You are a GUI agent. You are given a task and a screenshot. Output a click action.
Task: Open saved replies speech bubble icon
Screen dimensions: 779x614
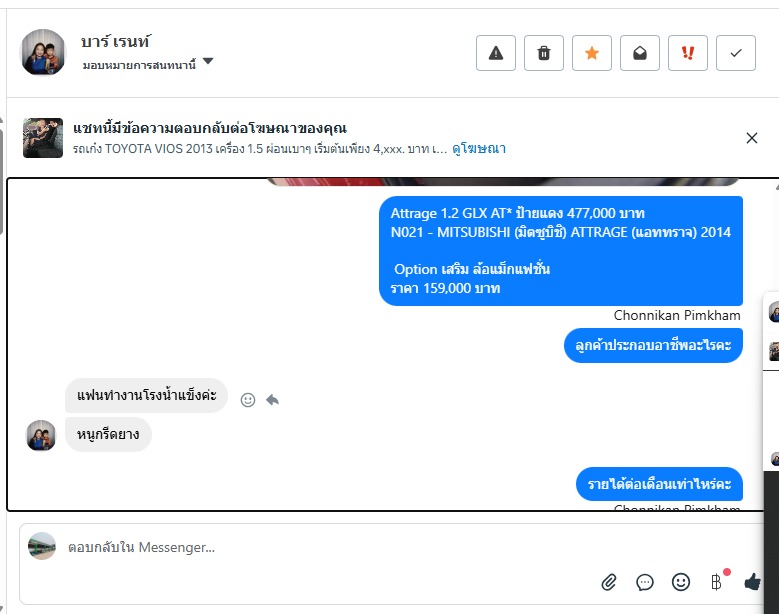coord(644,582)
